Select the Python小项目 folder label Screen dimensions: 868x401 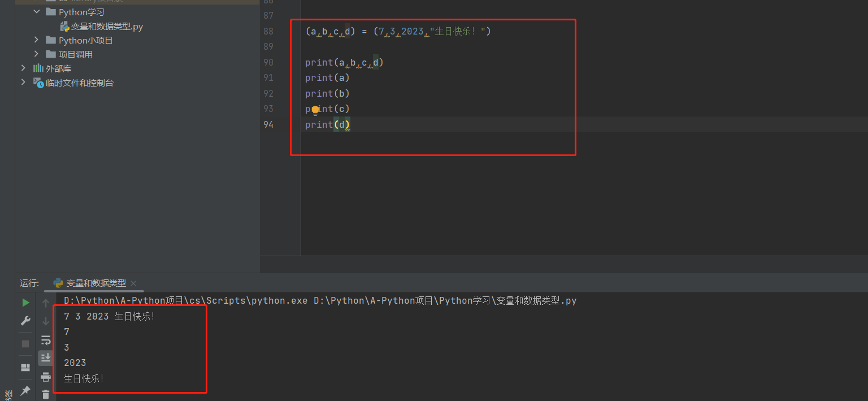pyautogui.click(x=86, y=40)
